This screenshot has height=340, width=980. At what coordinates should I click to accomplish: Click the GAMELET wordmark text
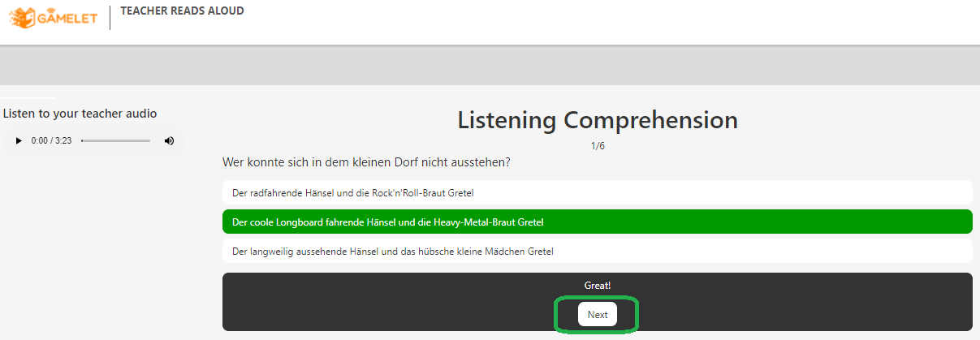coord(67,17)
